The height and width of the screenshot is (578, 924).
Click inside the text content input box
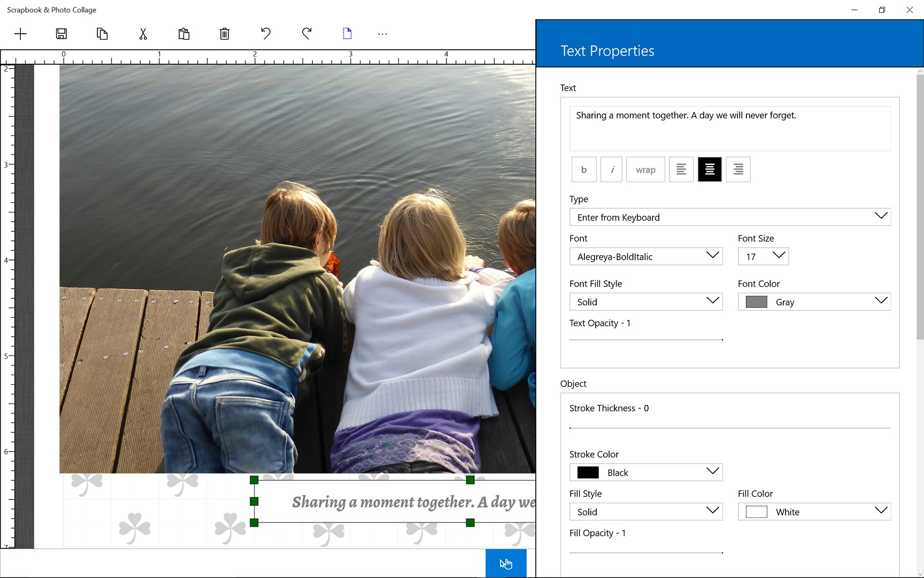(x=730, y=128)
